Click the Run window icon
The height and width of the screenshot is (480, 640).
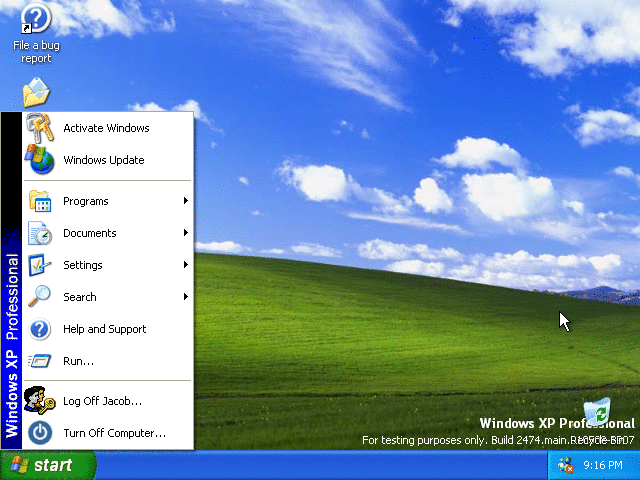[40, 361]
